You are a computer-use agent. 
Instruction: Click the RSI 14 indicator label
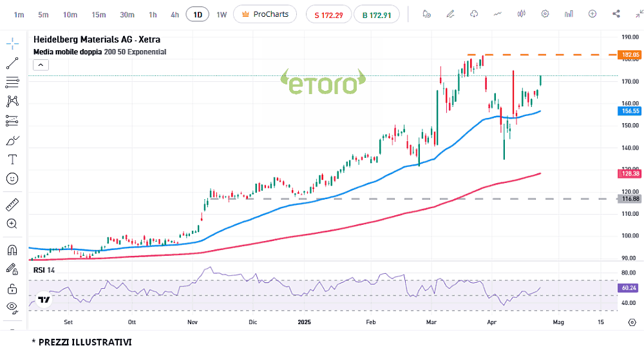point(44,270)
